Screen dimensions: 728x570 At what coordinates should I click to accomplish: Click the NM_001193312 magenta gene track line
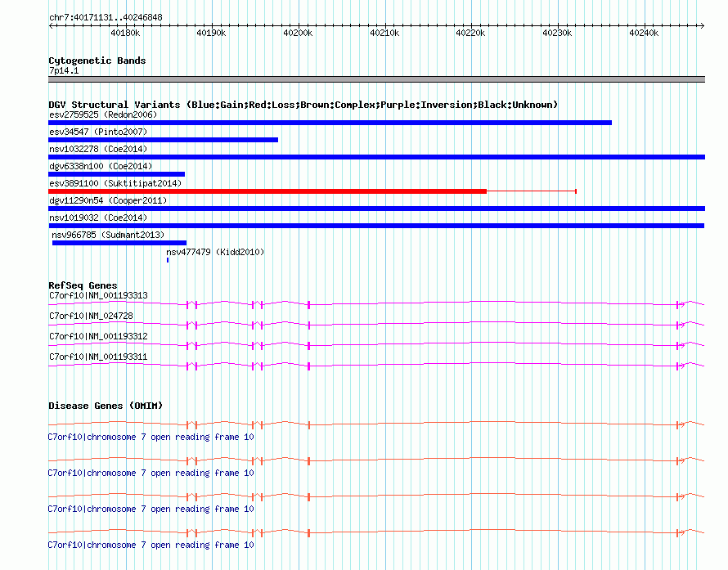(x=376, y=345)
